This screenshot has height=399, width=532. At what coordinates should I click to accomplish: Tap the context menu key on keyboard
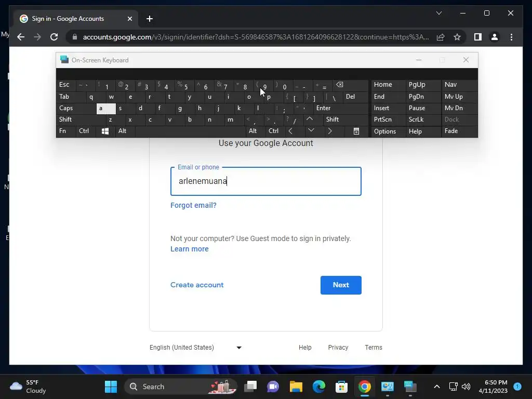click(x=356, y=131)
